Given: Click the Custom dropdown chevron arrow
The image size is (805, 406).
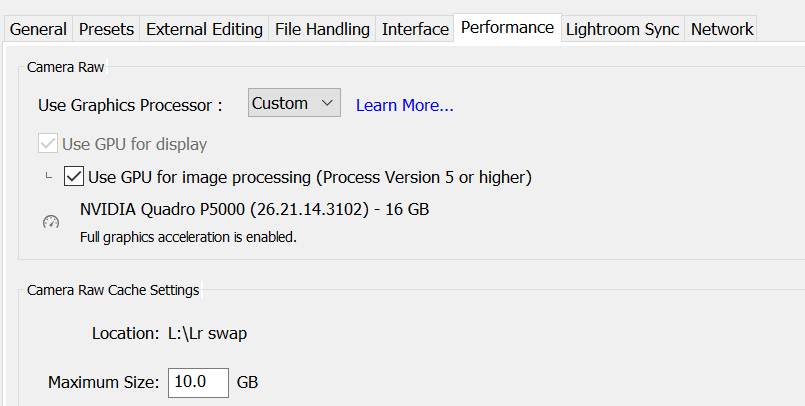Looking at the screenshot, I should click(x=327, y=103).
